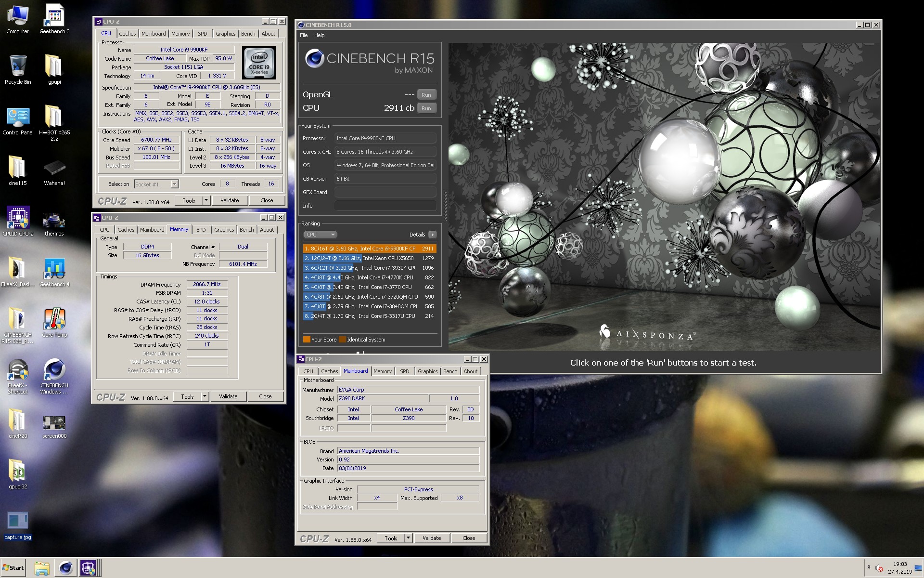Expand the Tools dropdown arrow in the Memory CPU-Z window
924x578 pixels.
[205, 396]
